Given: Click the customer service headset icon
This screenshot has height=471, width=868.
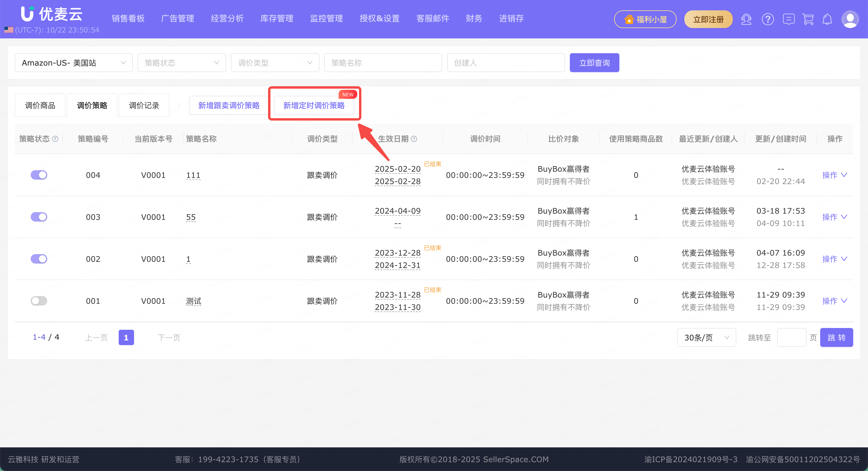Looking at the screenshot, I should coord(746,19).
